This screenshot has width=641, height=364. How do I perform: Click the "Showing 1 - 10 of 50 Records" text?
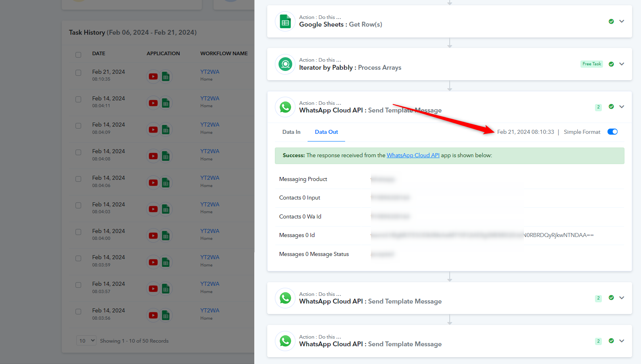point(134,341)
